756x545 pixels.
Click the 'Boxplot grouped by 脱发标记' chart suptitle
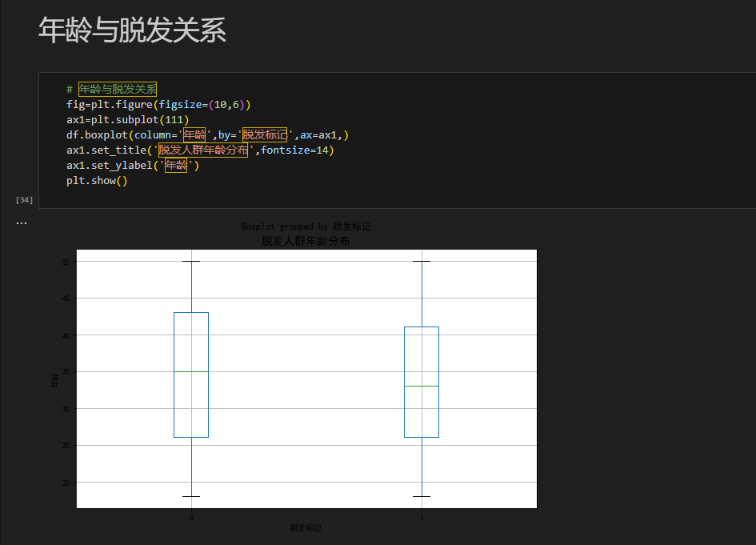pyautogui.click(x=306, y=226)
